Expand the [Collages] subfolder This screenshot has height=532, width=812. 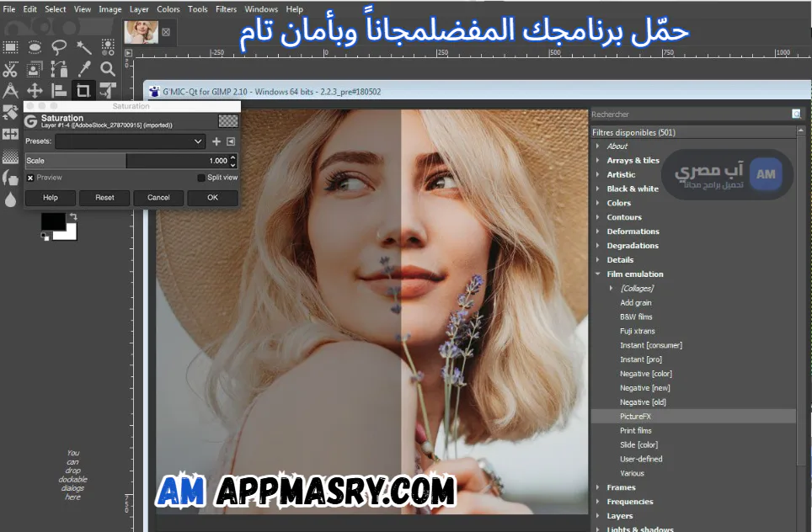pos(611,288)
